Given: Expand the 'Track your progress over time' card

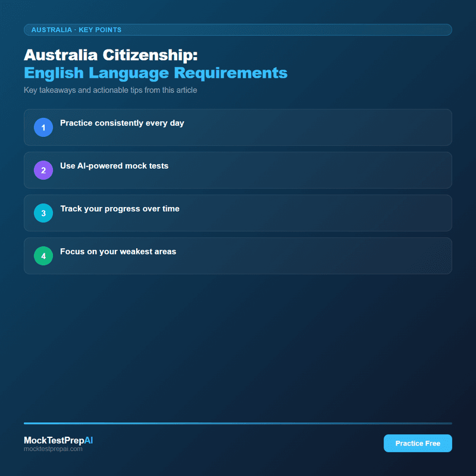Looking at the screenshot, I should 238,213.
